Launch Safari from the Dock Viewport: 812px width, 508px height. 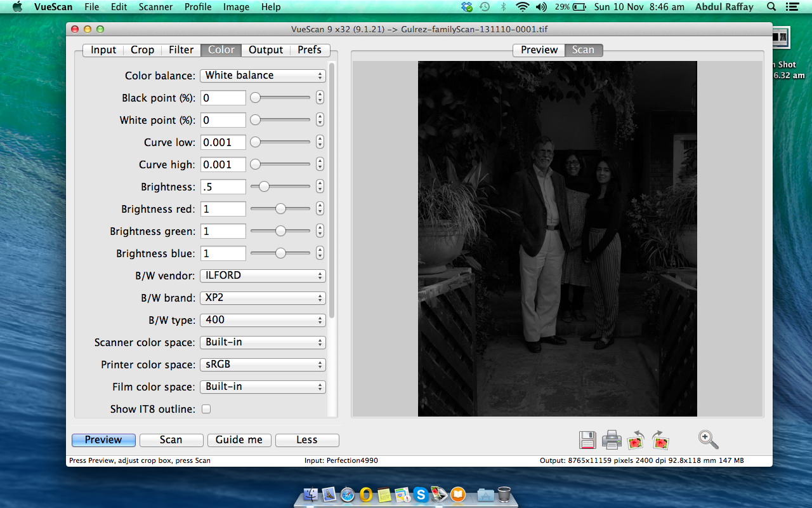(348, 494)
